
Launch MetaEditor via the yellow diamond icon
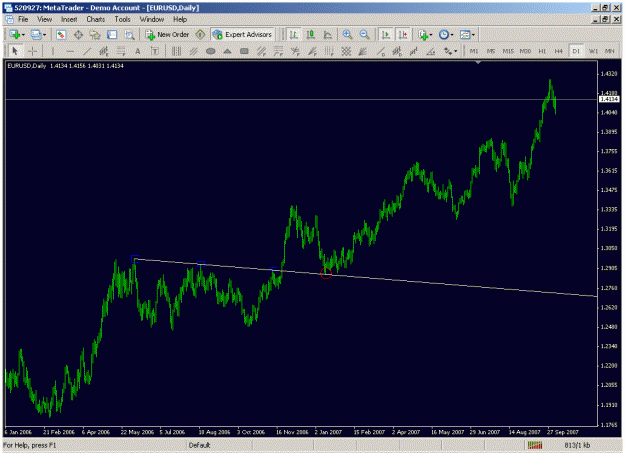point(200,35)
